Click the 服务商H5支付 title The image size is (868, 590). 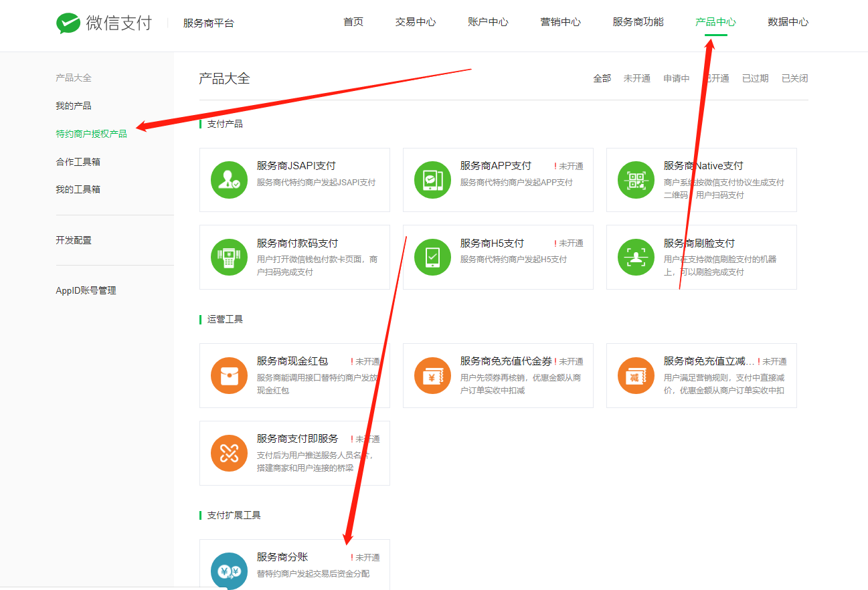(x=492, y=243)
